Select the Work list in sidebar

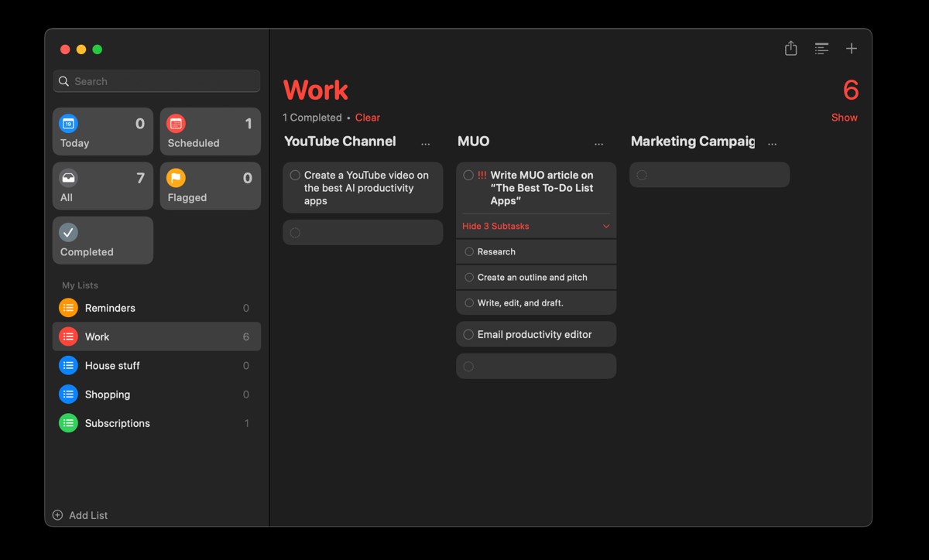click(x=156, y=336)
